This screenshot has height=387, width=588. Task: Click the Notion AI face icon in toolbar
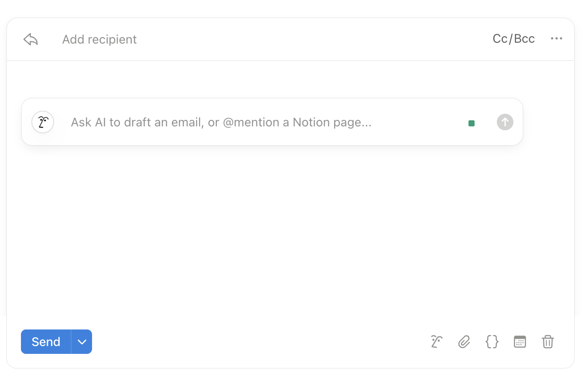(x=436, y=342)
